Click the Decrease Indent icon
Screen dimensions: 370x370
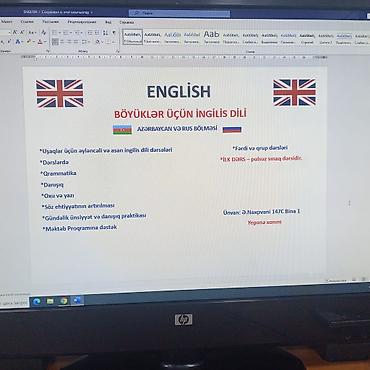(90, 32)
